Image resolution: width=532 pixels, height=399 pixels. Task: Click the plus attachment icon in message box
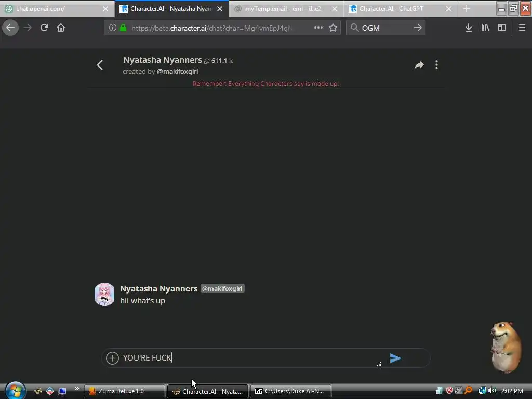112,358
